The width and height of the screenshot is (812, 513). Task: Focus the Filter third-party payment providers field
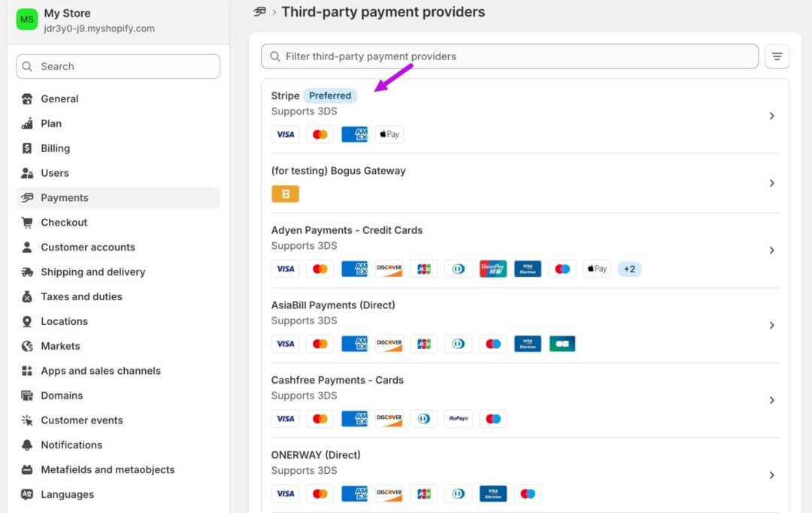tap(510, 56)
